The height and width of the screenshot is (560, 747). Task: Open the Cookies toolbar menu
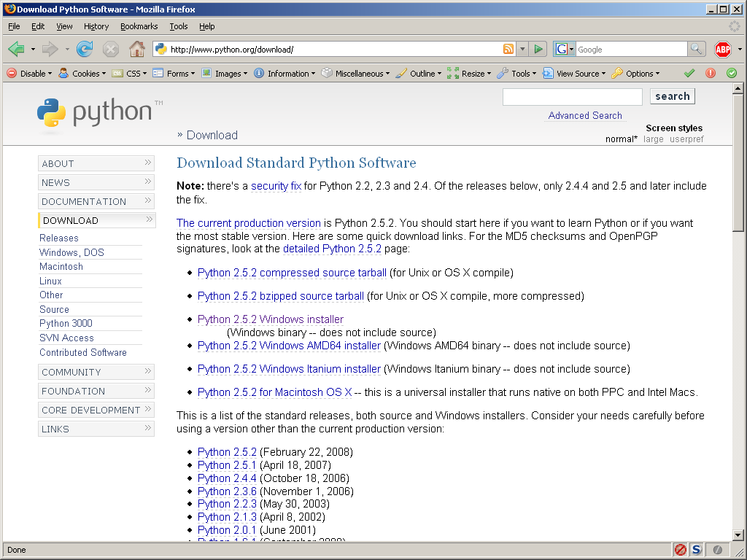[82, 74]
